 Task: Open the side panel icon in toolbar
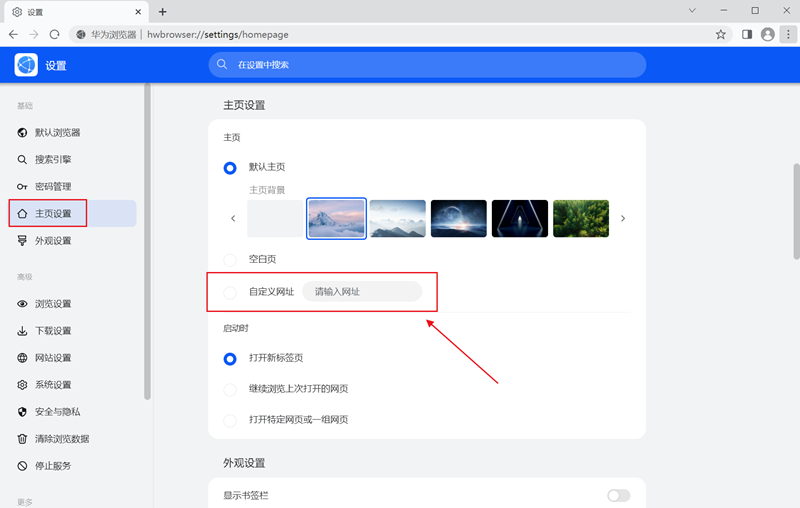coord(747,34)
